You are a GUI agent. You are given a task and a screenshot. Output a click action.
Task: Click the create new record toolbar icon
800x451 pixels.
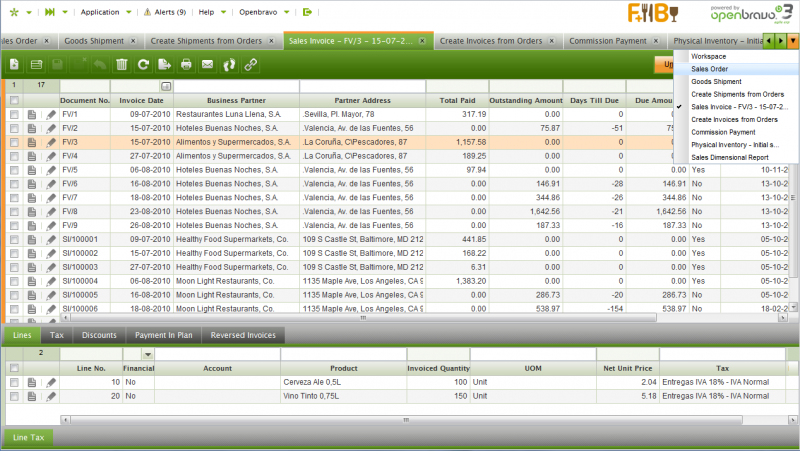[14, 64]
